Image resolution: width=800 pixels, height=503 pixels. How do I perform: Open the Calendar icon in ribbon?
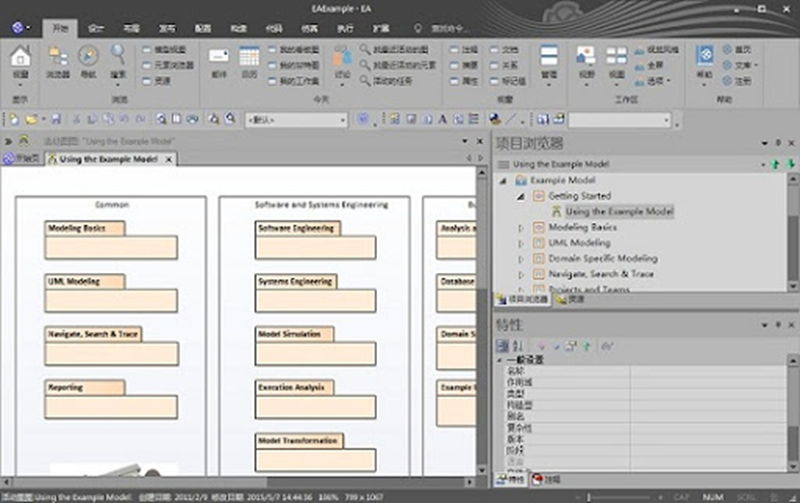click(x=249, y=56)
